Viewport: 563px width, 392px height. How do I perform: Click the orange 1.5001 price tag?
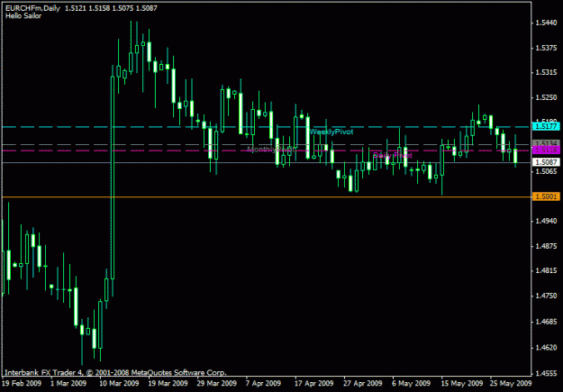click(546, 196)
